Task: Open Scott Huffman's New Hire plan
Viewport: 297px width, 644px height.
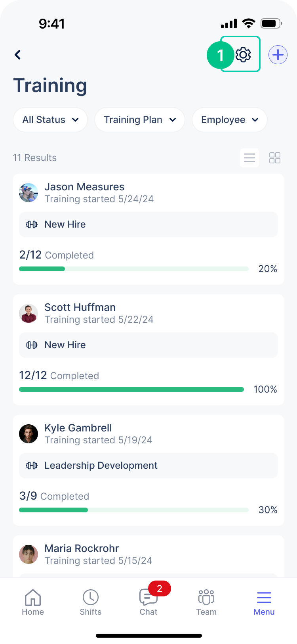Action: coord(148,345)
